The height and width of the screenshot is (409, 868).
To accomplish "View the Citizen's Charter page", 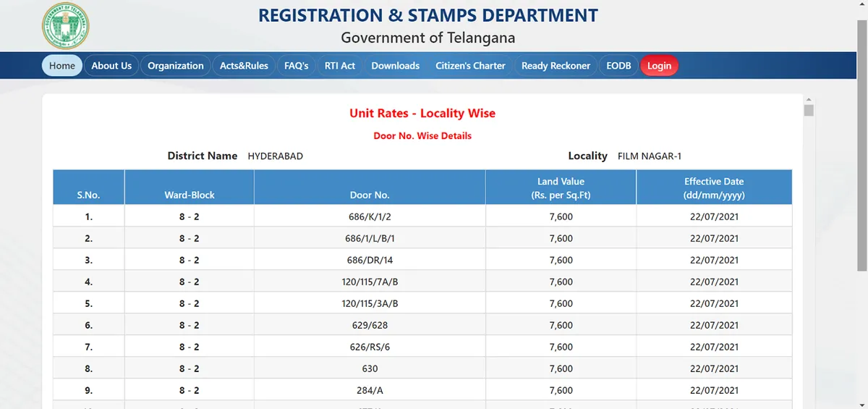I will 470,66.
